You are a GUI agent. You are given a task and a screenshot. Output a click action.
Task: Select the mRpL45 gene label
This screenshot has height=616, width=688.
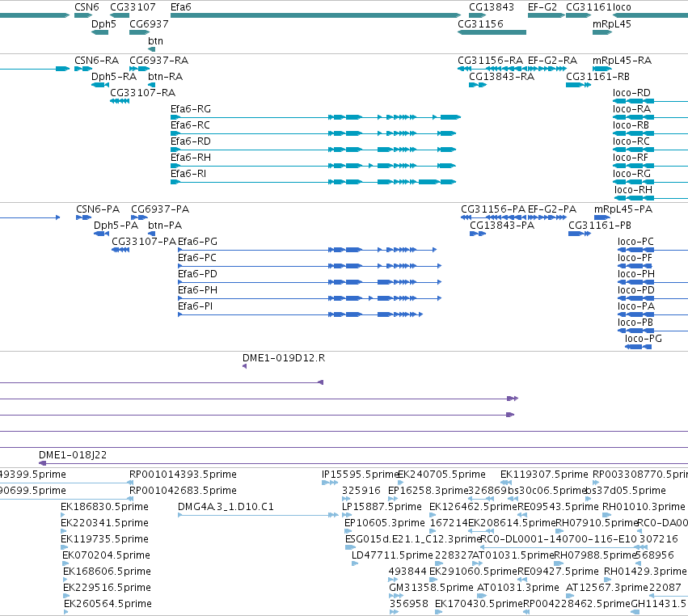coord(612,23)
